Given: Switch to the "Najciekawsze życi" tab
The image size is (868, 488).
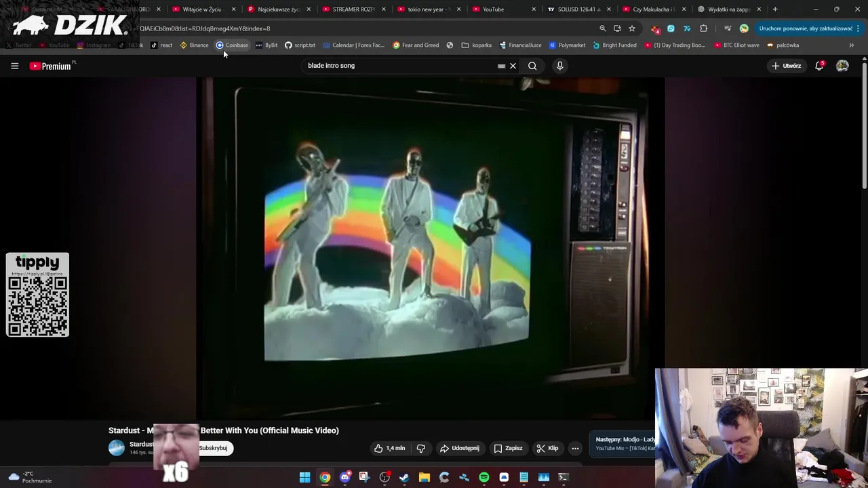Looking at the screenshot, I should pyautogui.click(x=279, y=9).
